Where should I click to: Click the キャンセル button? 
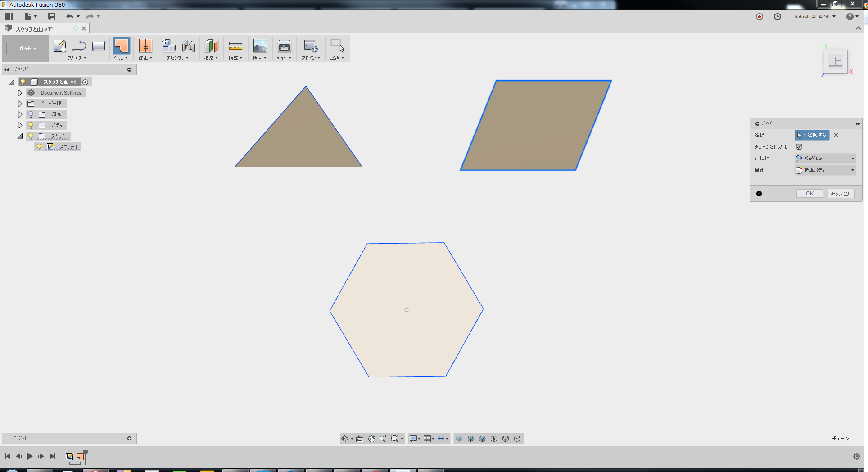coord(841,194)
